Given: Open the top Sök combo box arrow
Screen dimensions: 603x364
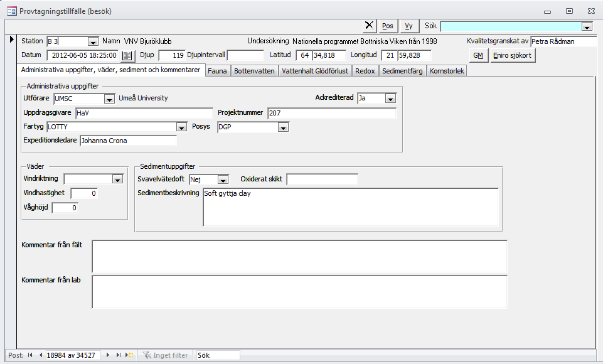Looking at the screenshot, I should [587, 26].
